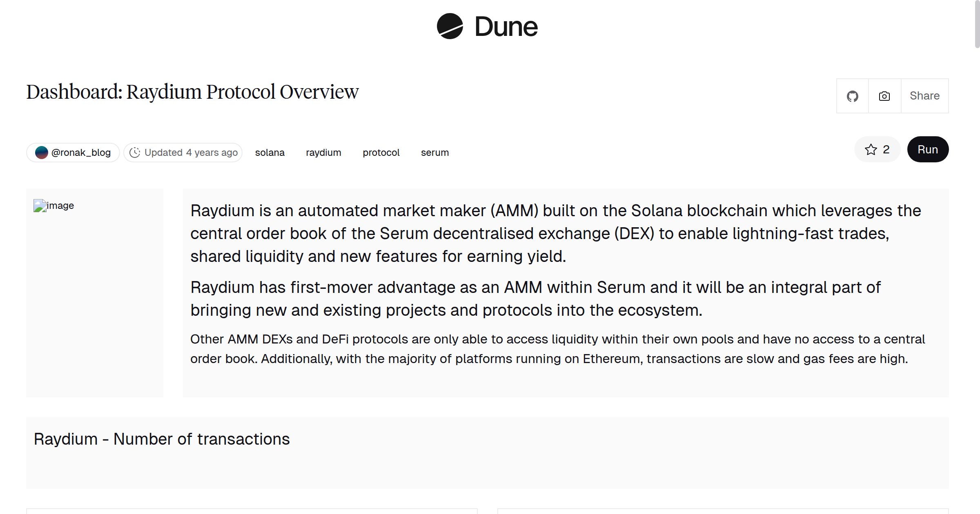
Task: Select the @ronak_blog pill element
Action: click(73, 152)
